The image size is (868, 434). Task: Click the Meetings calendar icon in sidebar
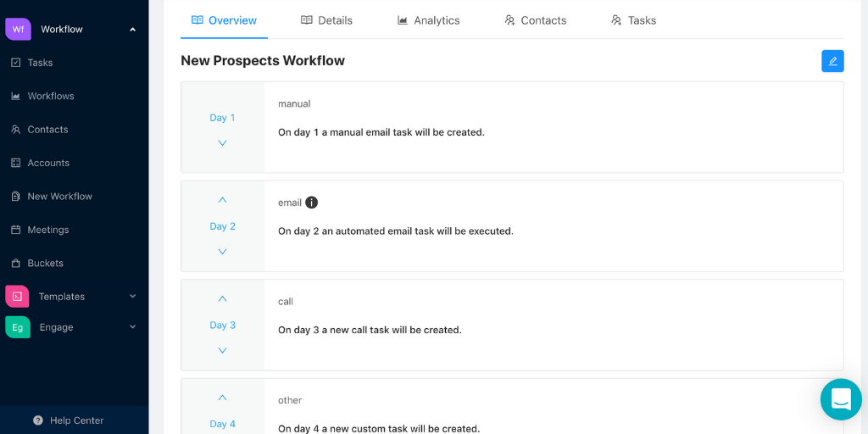[16, 230]
